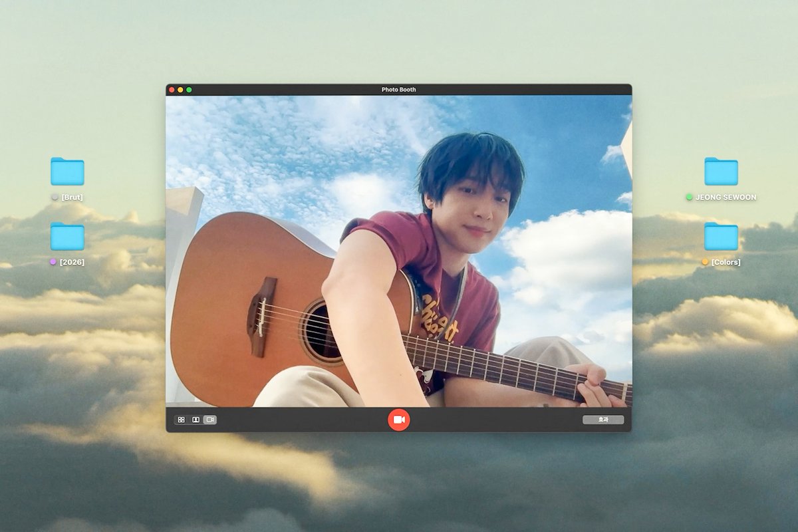Select the JEONG SEWOON folder label text
The height and width of the screenshot is (532, 798).
[x=726, y=198]
